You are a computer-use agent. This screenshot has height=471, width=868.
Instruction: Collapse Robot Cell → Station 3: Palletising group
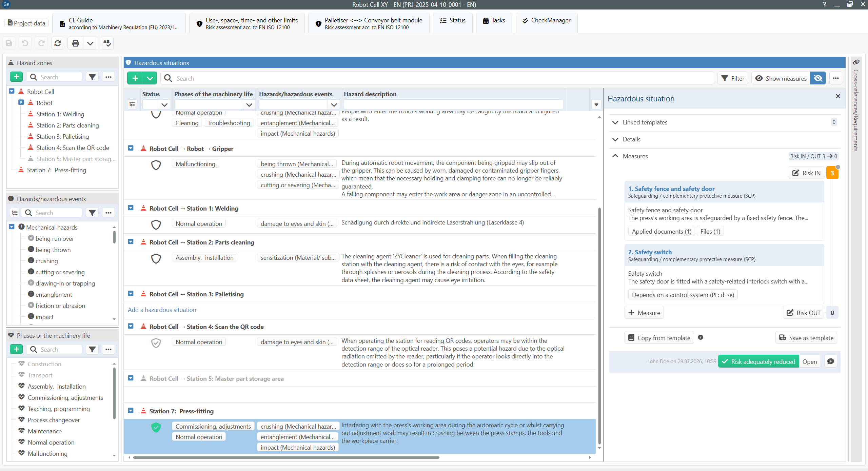131,294
